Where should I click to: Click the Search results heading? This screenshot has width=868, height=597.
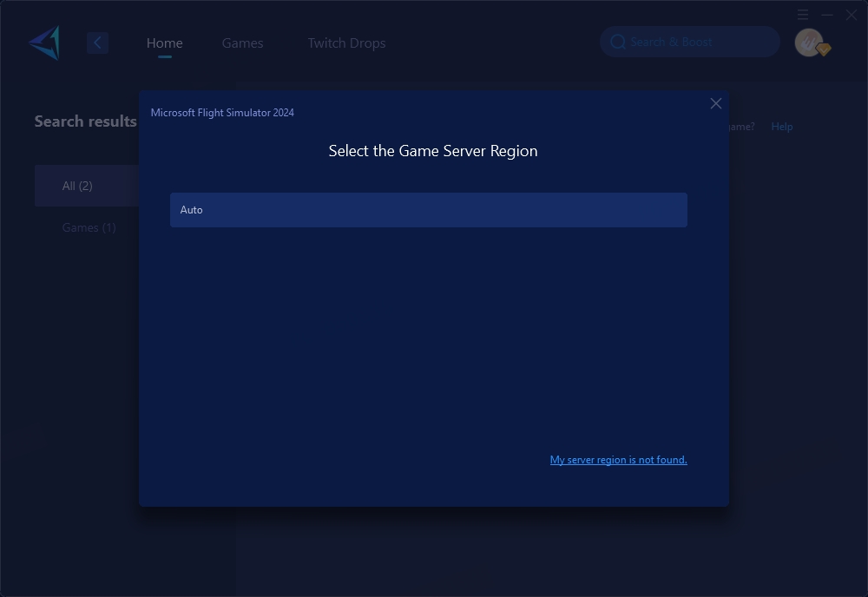tap(85, 121)
